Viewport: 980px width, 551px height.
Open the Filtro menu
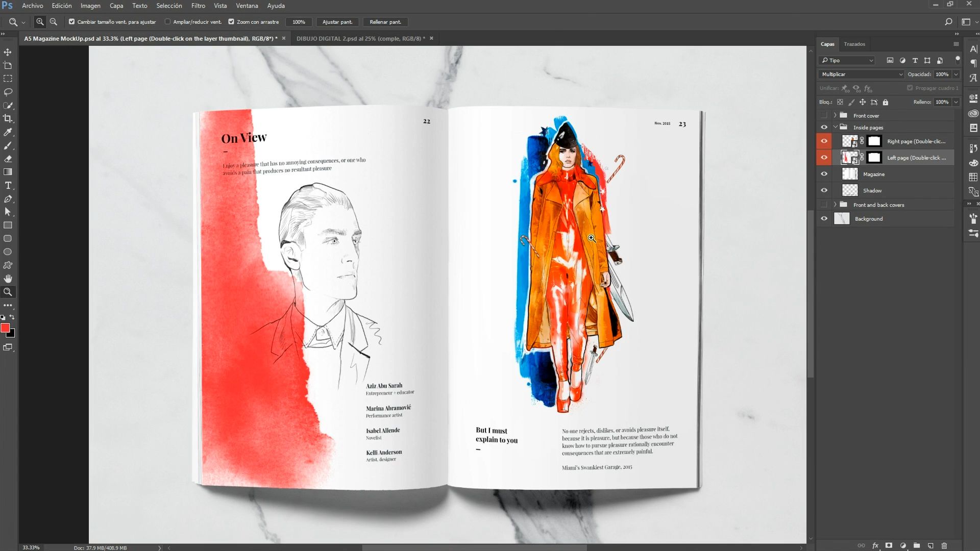tap(198, 6)
